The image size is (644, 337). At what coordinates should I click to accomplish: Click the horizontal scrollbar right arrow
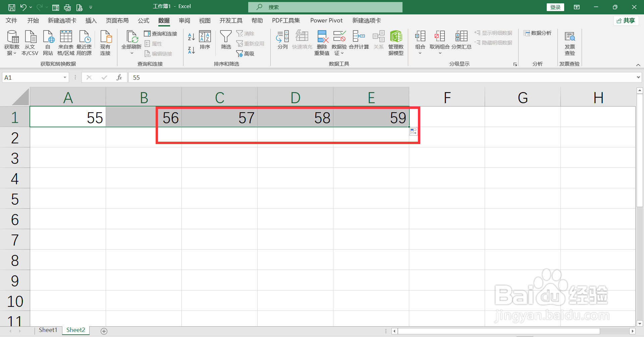tap(633, 331)
